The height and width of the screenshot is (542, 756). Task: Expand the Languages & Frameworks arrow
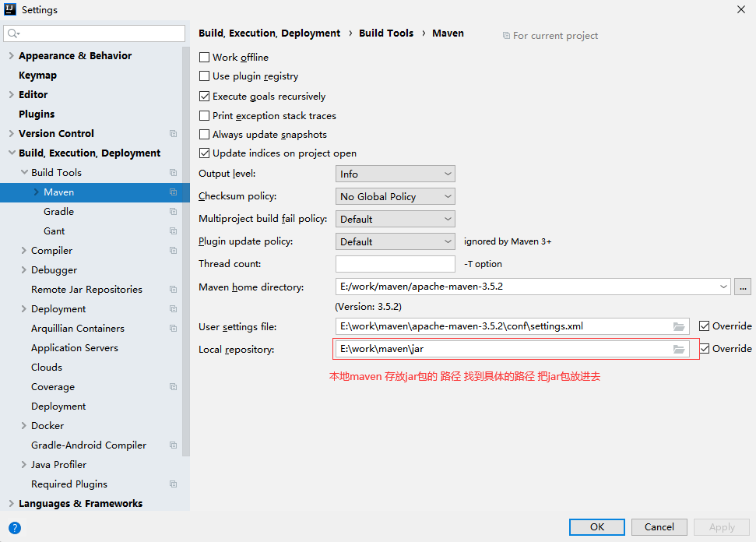pos(11,503)
